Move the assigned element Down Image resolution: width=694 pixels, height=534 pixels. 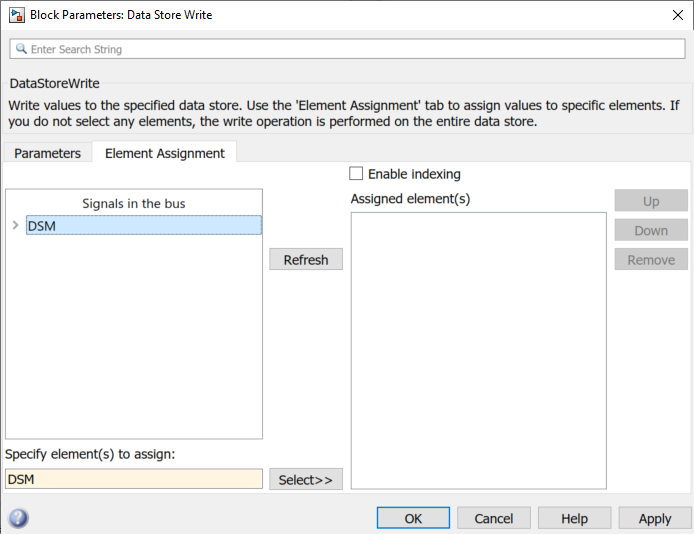[651, 230]
